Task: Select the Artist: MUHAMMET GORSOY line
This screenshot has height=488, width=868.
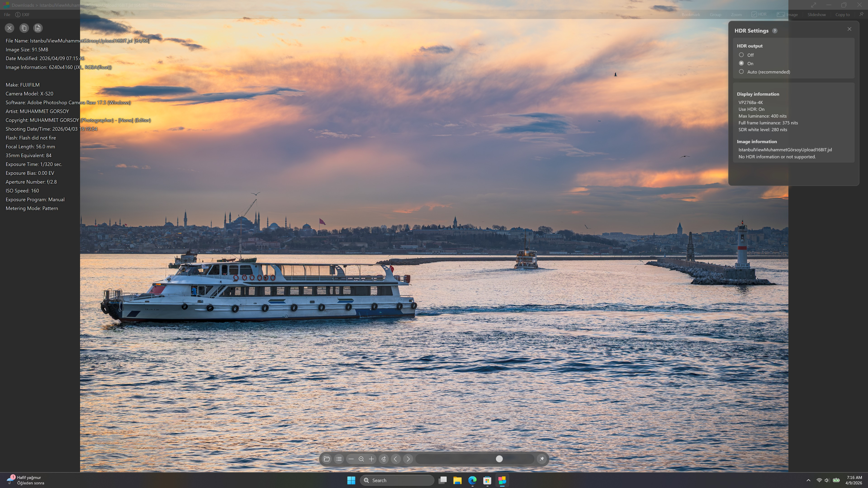Action: [x=37, y=111]
